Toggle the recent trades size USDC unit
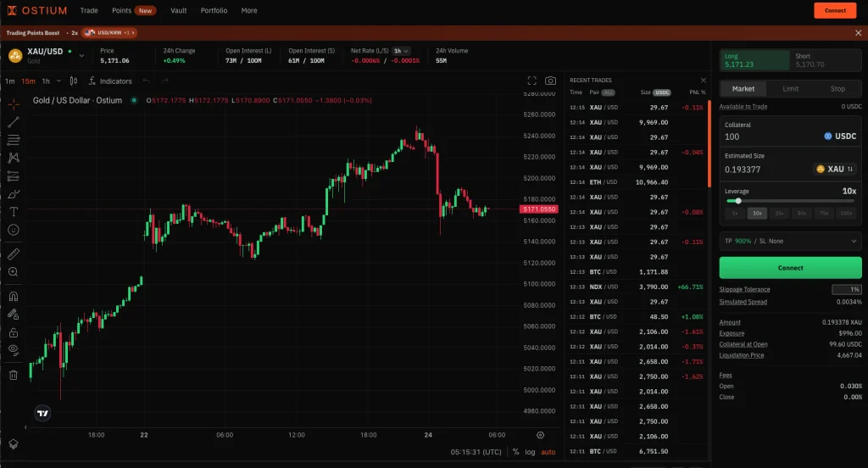 click(661, 92)
